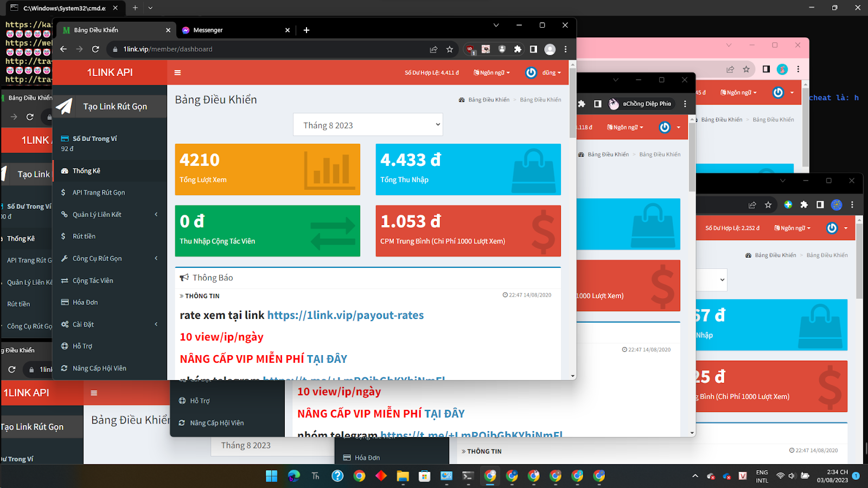
Task: Open the payout-rates link in front window
Action: pos(346,316)
